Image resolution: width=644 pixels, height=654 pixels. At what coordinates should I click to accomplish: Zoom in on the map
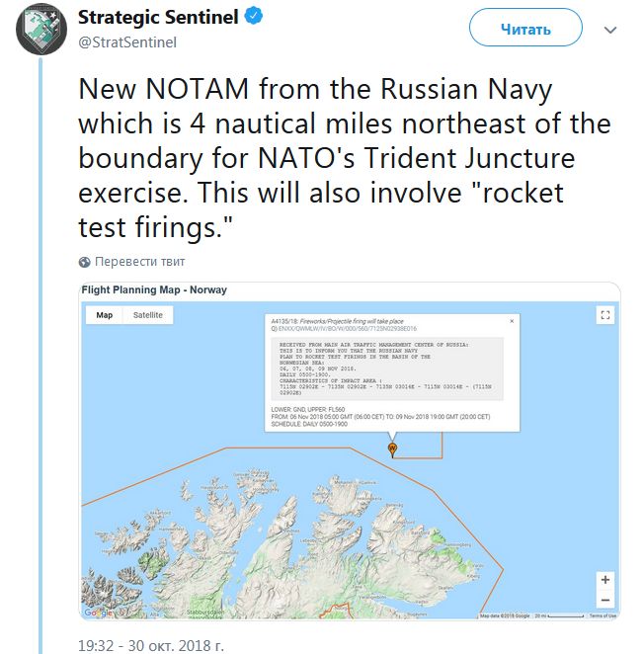tap(605, 580)
